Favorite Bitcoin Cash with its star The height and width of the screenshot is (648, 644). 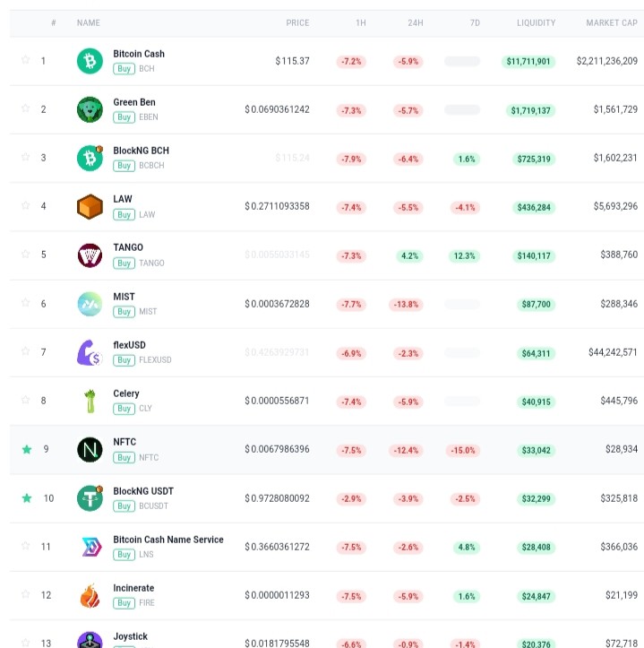tap(26, 60)
